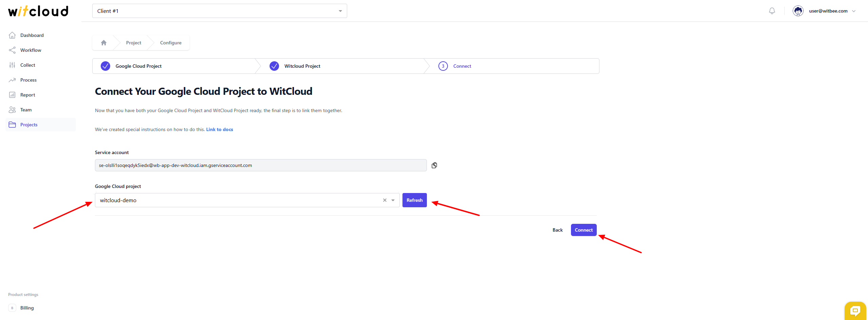
Task: Click the Project breadcrumb
Action: 134,43
